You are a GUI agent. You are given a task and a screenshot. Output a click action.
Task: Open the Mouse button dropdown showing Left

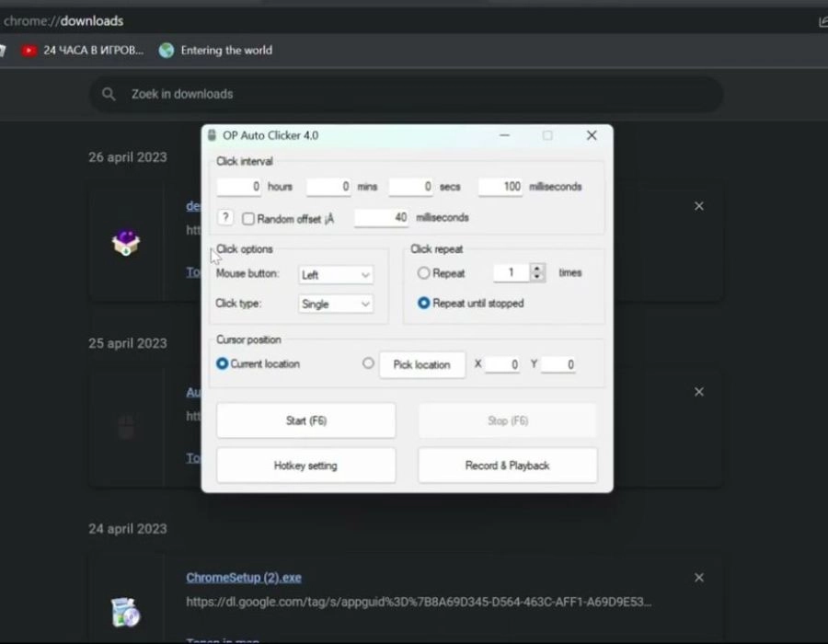click(x=335, y=274)
